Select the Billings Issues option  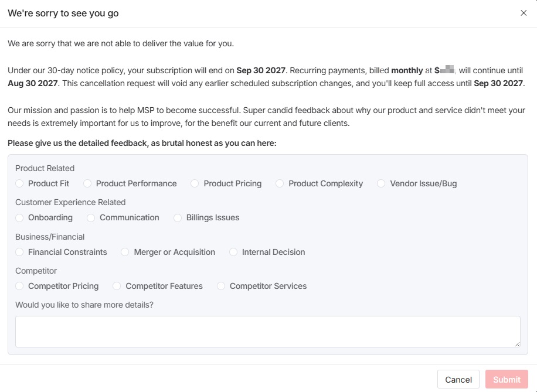(x=178, y=217)
